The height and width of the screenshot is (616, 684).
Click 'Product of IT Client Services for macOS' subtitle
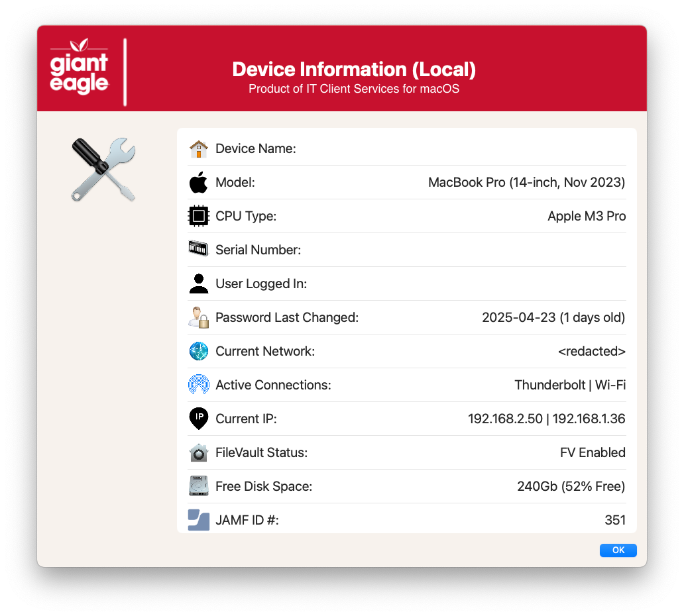[354, 89]
